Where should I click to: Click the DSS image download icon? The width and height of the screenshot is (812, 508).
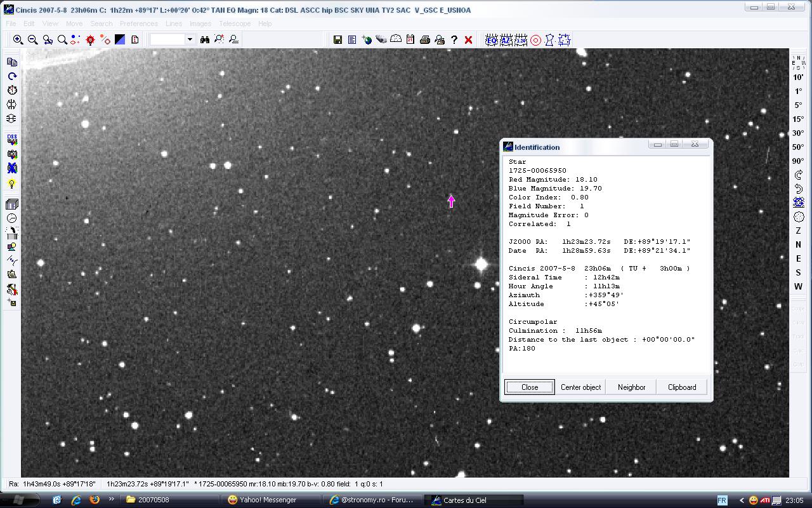point(11,140)
